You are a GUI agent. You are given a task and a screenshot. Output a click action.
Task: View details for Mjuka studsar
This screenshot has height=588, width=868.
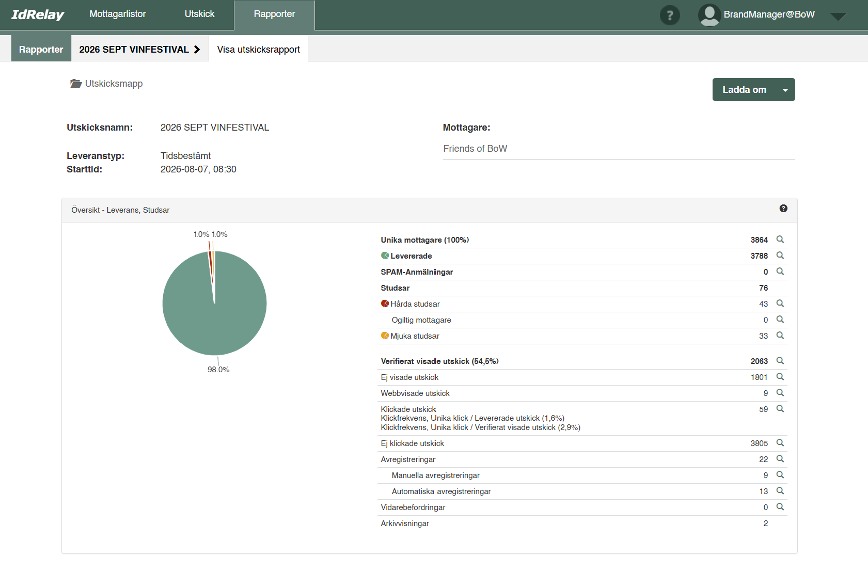[x=780, y=336]
